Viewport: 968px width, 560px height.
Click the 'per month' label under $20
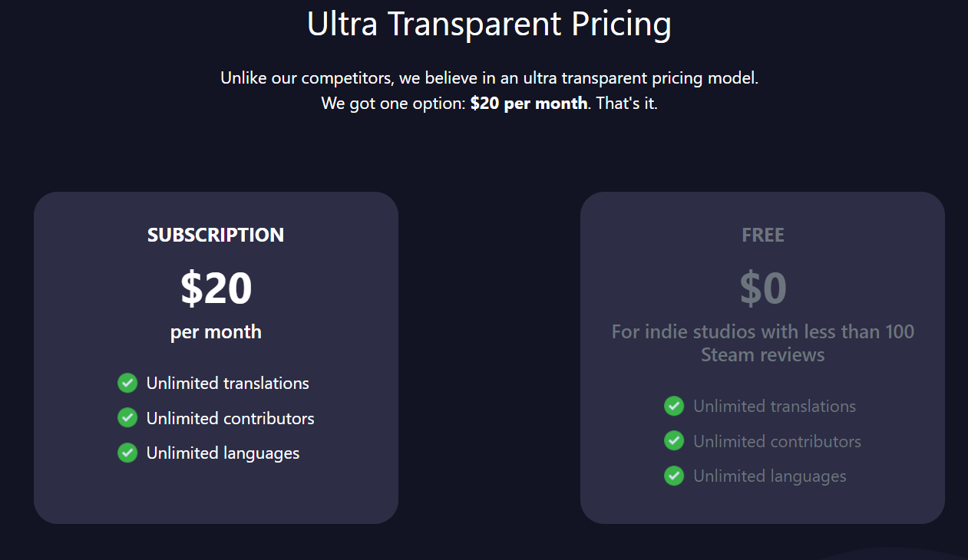[x=216, y=332]
